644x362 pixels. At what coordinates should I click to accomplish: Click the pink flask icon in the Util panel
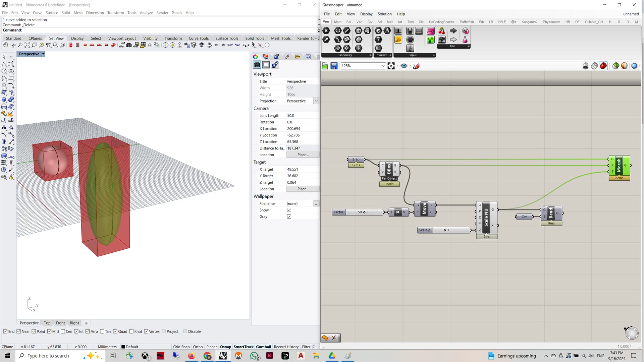pos(465,40)
